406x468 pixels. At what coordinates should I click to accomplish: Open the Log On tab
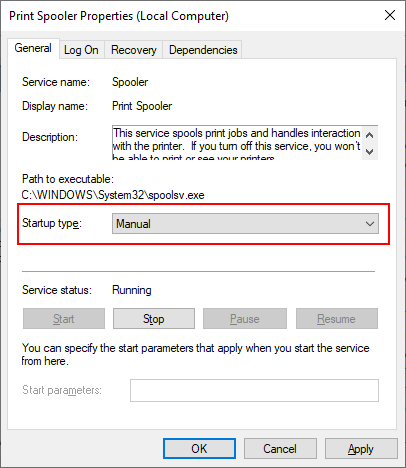[x=81, y=50]
